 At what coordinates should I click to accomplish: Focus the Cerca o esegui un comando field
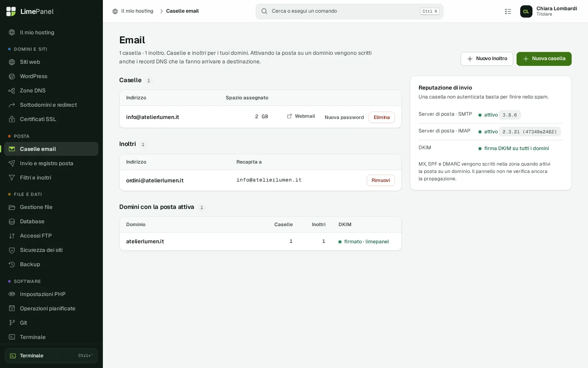[x=350, y=11]
